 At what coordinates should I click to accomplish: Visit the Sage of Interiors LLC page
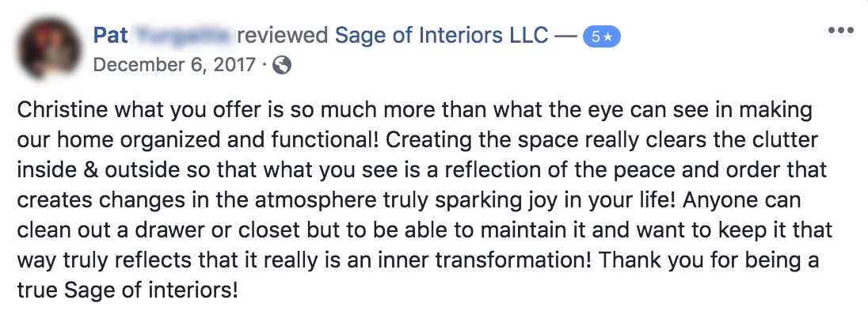(x=442, y=36)
